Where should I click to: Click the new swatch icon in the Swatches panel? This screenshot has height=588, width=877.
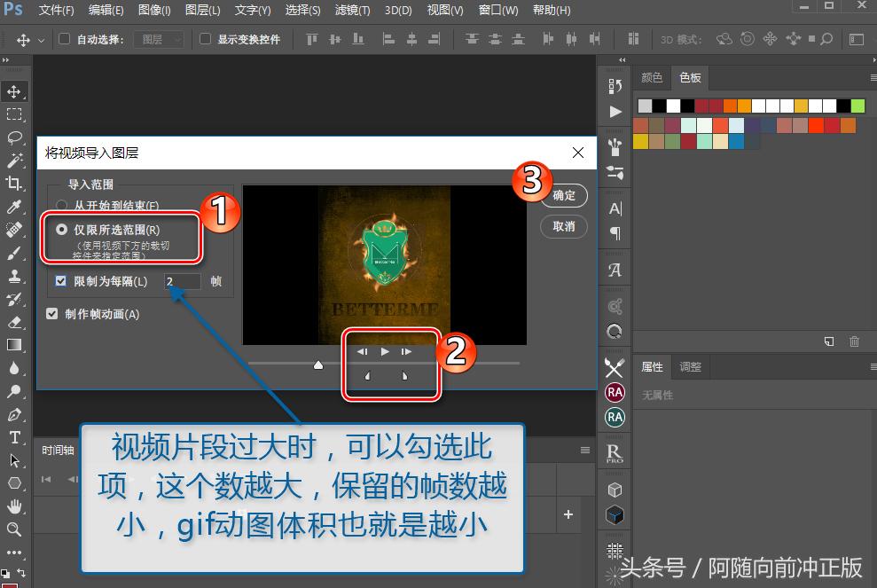829,341
